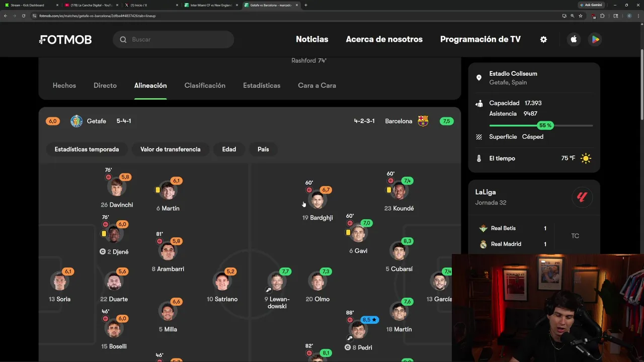The width and height of the screenshot is (644, 362).
Task: Click Martín's yellow card icon
Action: pyautogui.click(x=157, y=190)
